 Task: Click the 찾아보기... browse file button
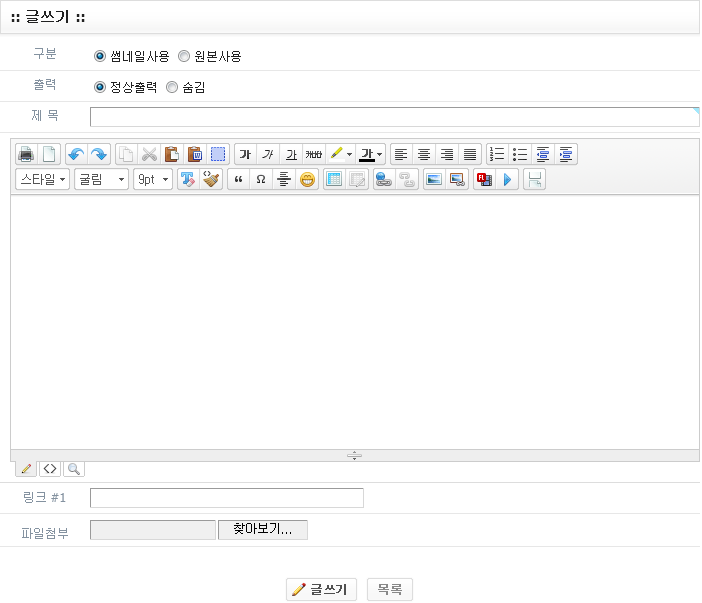click(x=262, y=530)
